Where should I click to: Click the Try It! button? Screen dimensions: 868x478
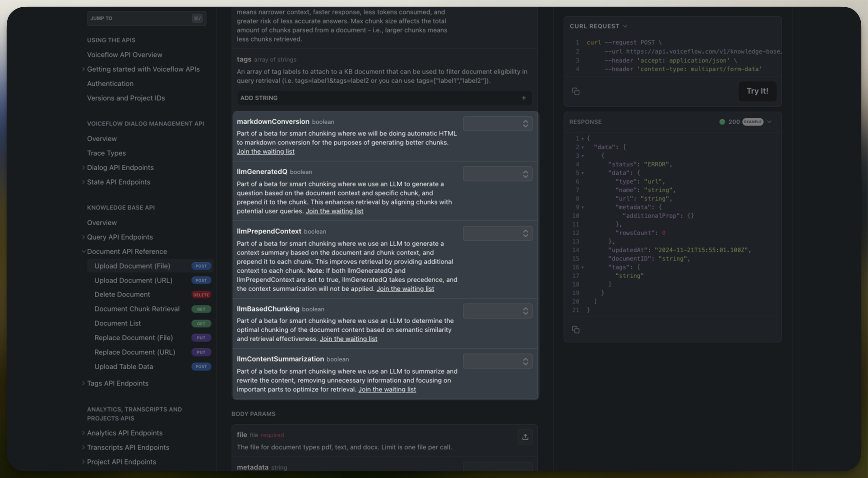click(x=757, y=91)
